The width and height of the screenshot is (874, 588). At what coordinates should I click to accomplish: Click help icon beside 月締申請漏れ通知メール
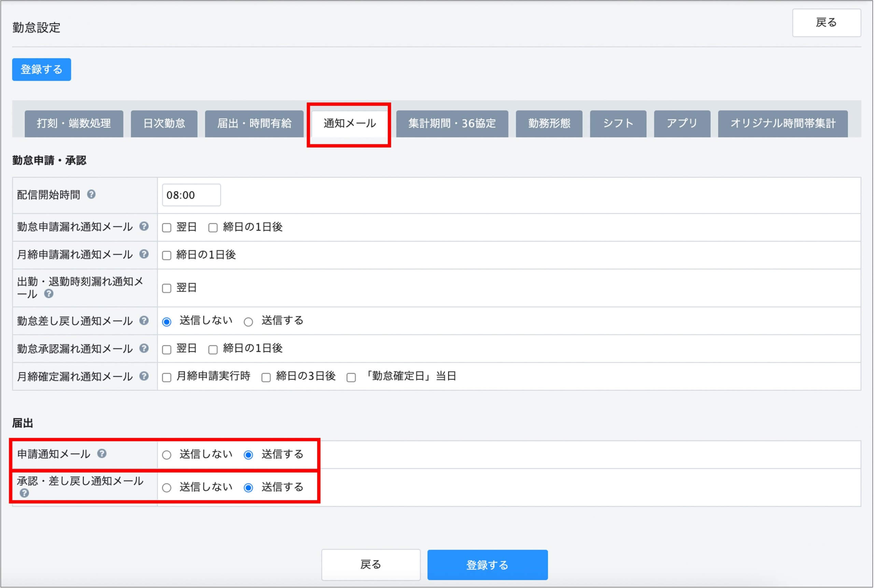click(144, 254)
